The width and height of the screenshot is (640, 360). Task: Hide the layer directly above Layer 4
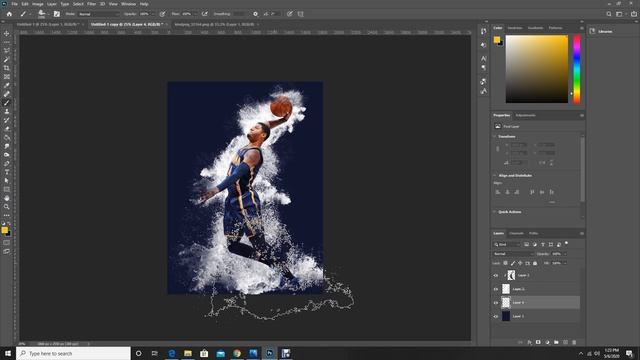coord(496,289)
